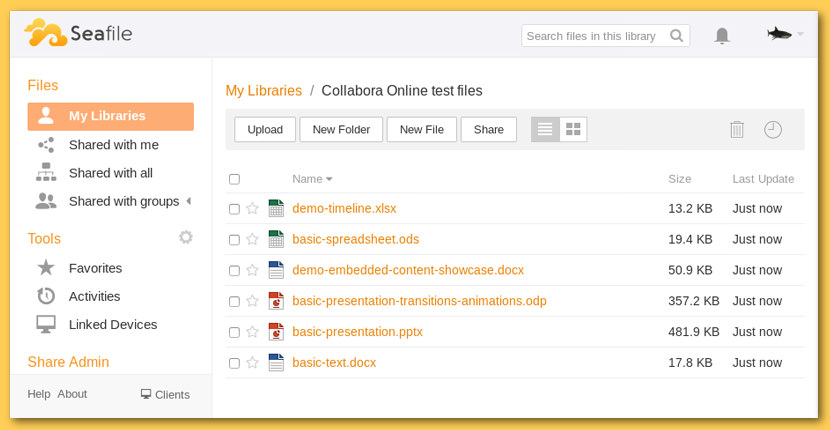Expand Shared with groups arrow

(x=188, y=201)
